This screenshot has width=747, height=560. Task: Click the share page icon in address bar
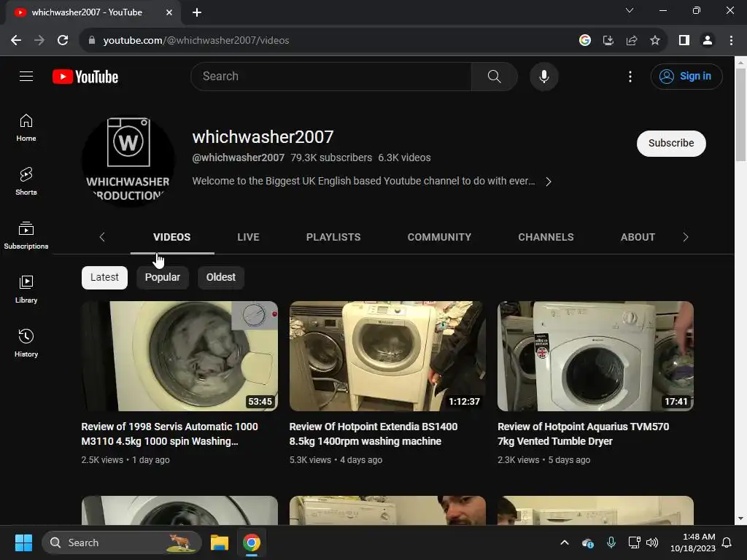point(632,41)
